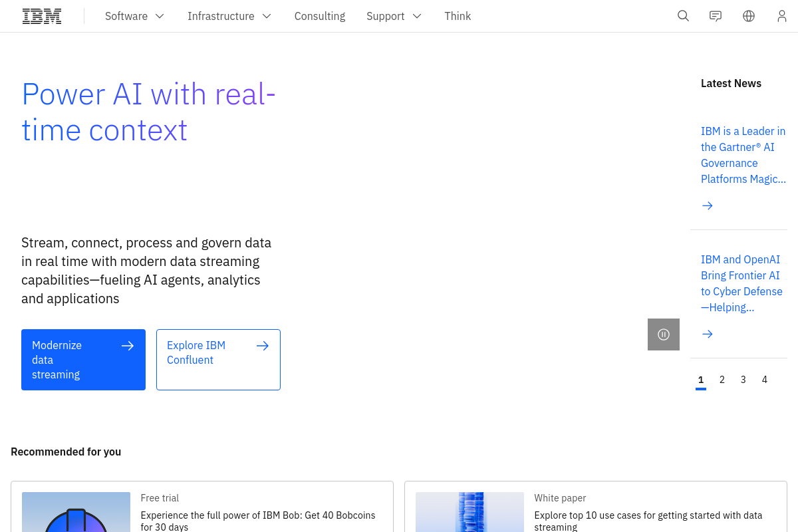Go to news page 4
Viewport: 798px width, 532px height.
pyautogui.click(x=765, y=380)
